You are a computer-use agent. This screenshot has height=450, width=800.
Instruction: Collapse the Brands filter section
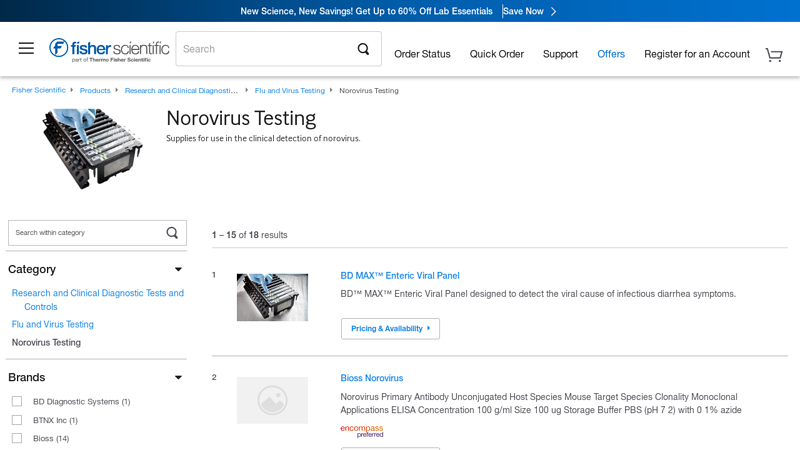178,378
